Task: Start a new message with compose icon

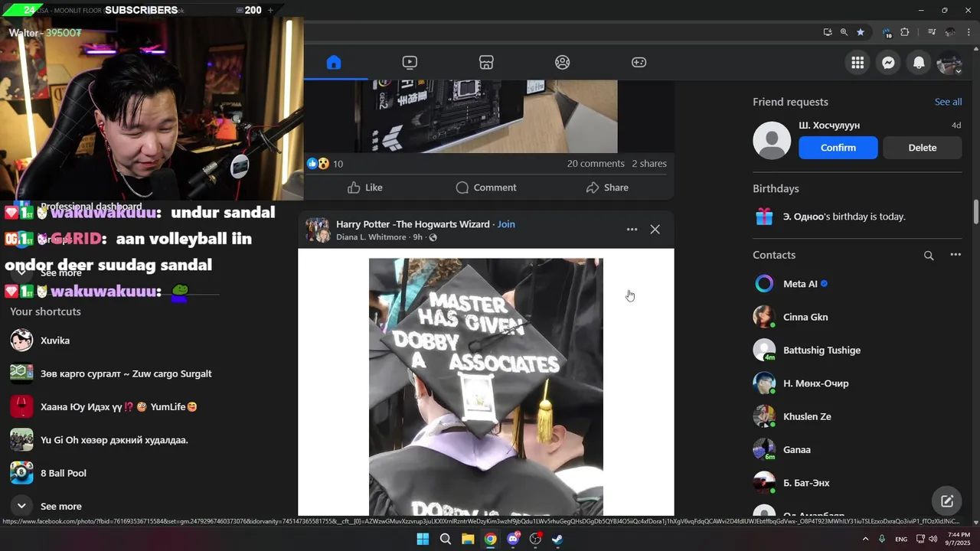Action: tap(947, 501)
